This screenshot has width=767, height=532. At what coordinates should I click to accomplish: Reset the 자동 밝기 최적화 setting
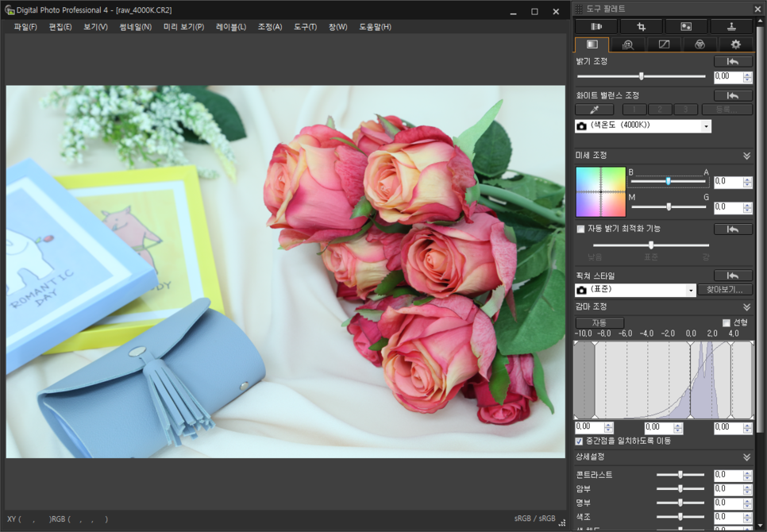pos(733,229)
